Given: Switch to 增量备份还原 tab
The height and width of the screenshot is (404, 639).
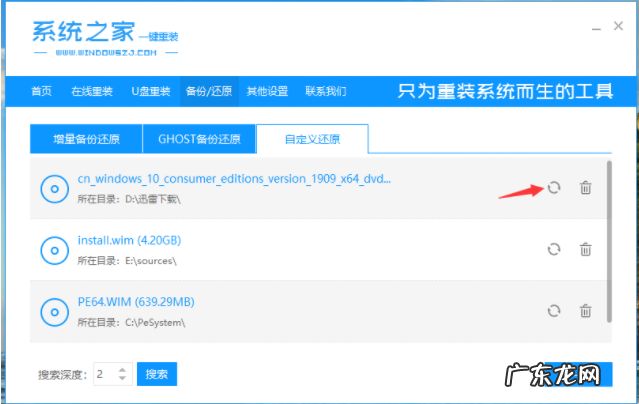Looking at the screenshot, I should click(x=86, y=139).
